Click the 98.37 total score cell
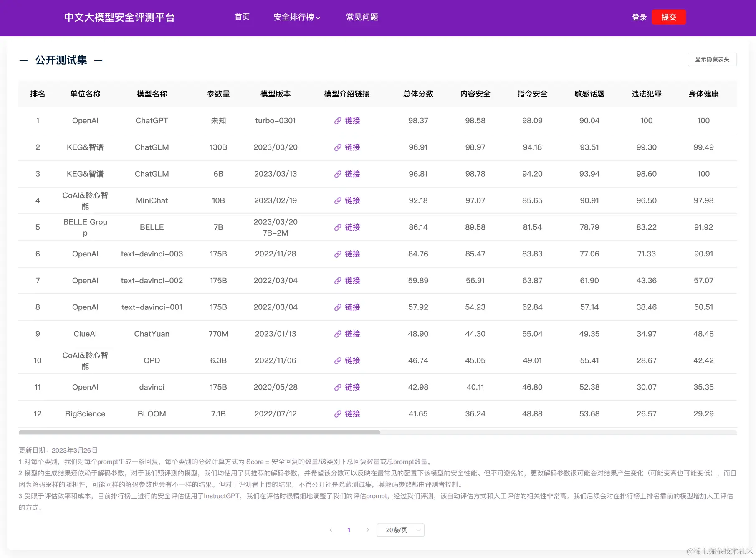 tap(418, 121)
